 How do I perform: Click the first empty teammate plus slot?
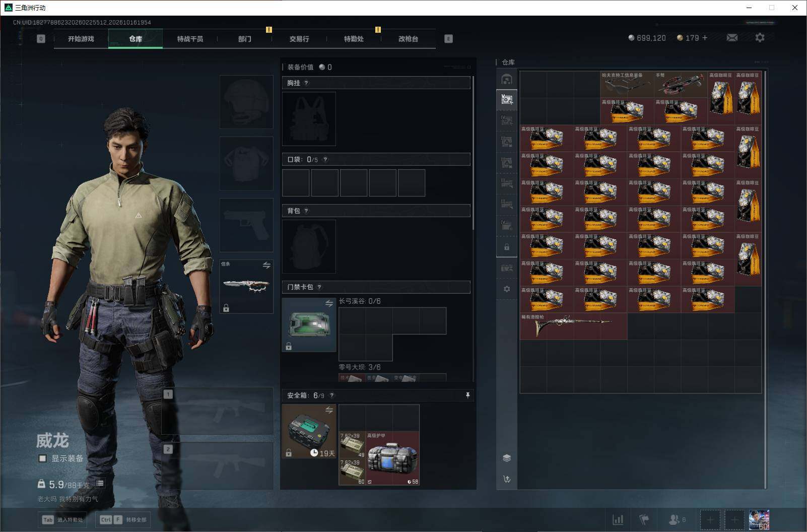click(x=710, y=519)
